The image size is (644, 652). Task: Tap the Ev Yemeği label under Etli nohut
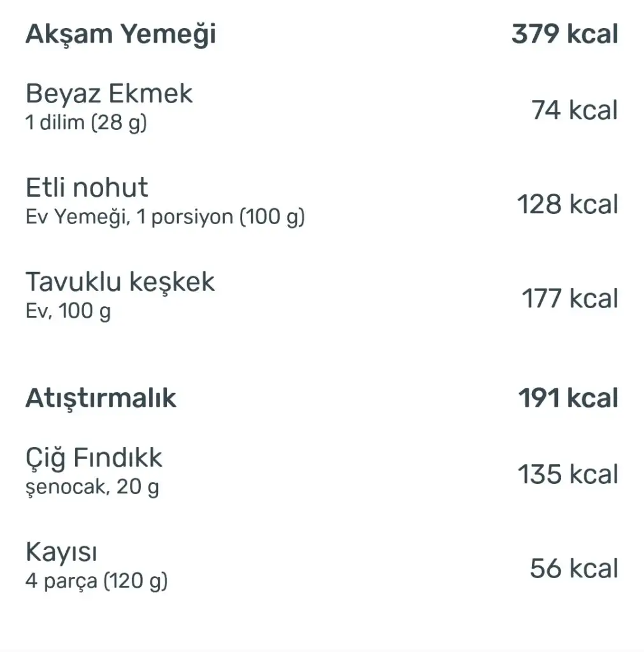click(x=78, y=217)
